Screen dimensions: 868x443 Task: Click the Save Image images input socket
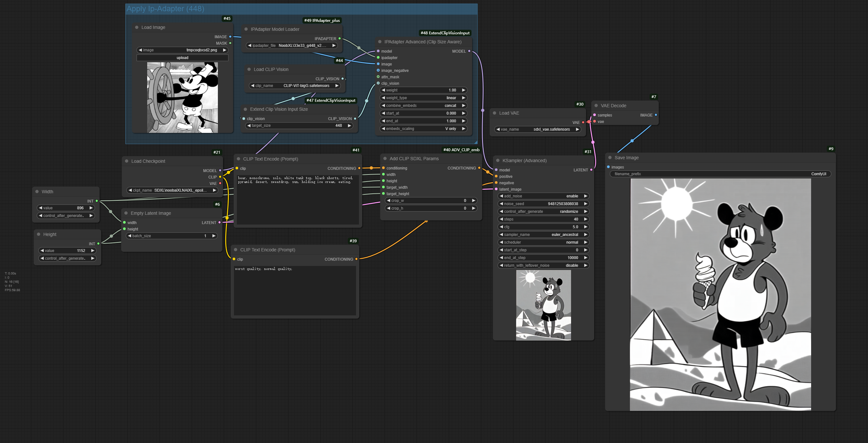[x=608, y=167]
